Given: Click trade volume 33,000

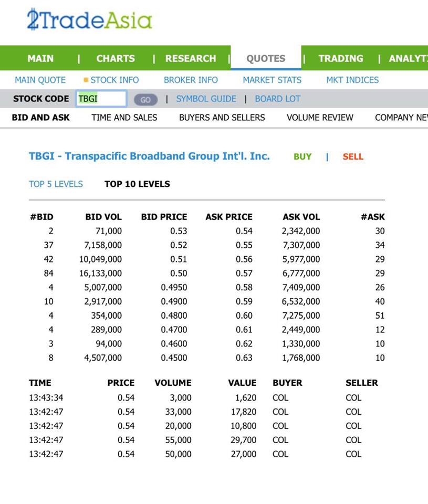Looking at the screenshot, I should point(178,412).
